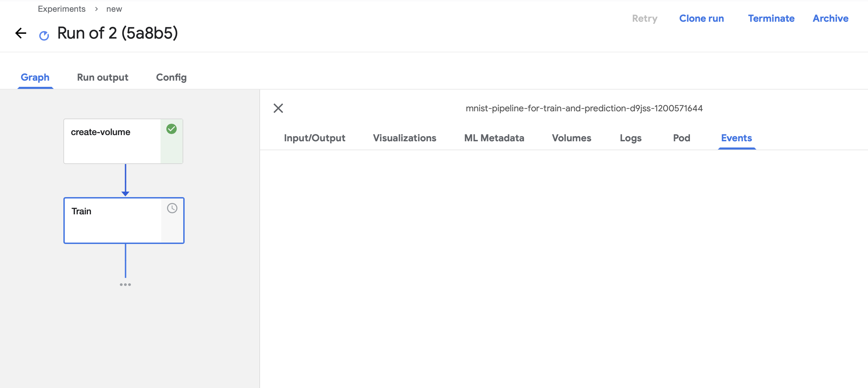
Task: Show the Visualizations tab
Action: pos(405,138)
